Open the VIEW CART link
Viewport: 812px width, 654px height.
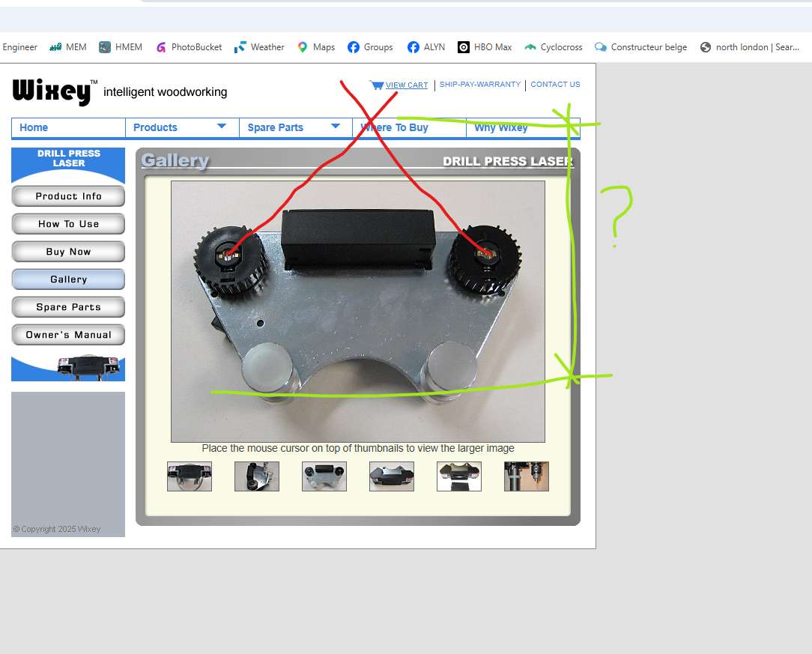pos(407,85)
